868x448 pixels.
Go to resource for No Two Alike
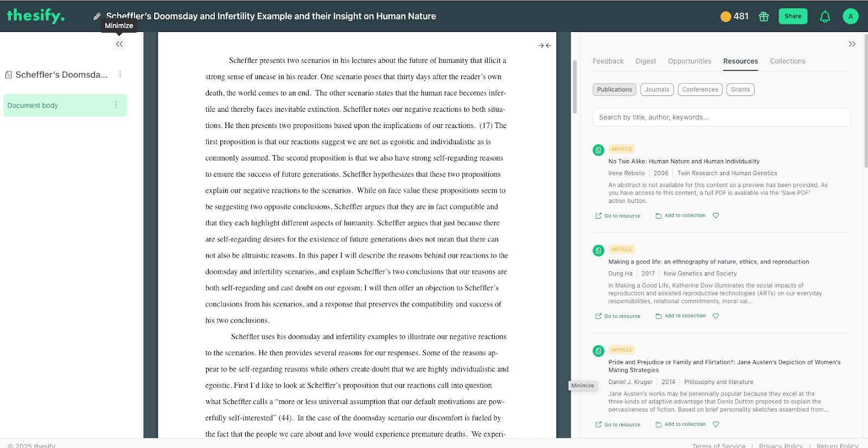click(x=618, y=216)
